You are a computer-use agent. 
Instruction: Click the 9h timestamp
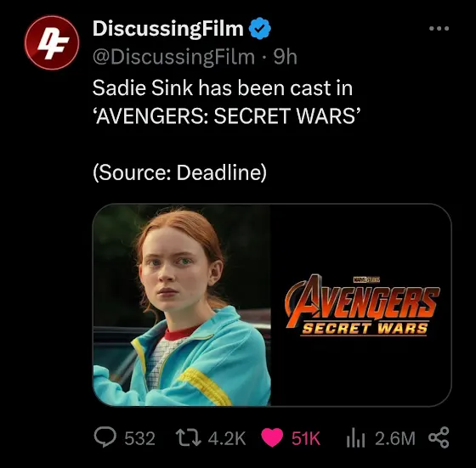pyautogui.click(x=285, y=57)
